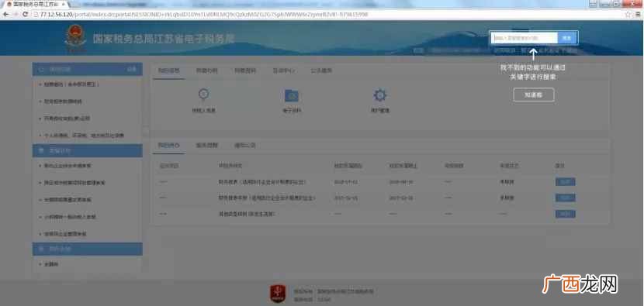Viewport: 644px width, 306px height.
Task: Click action button for 财务报表年报 row
Action: tap(565, 198)
